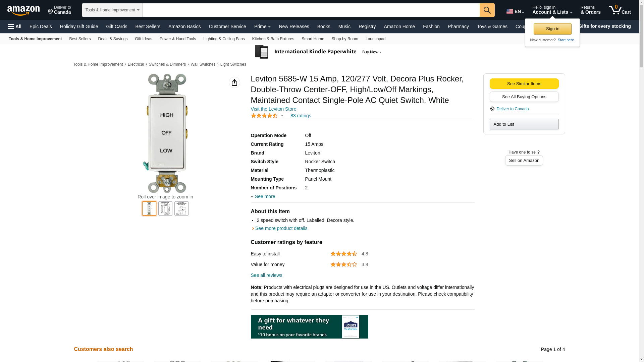Open the See all reviews link
The height and width of the screenshot is (362, 644).
[266, 275]
